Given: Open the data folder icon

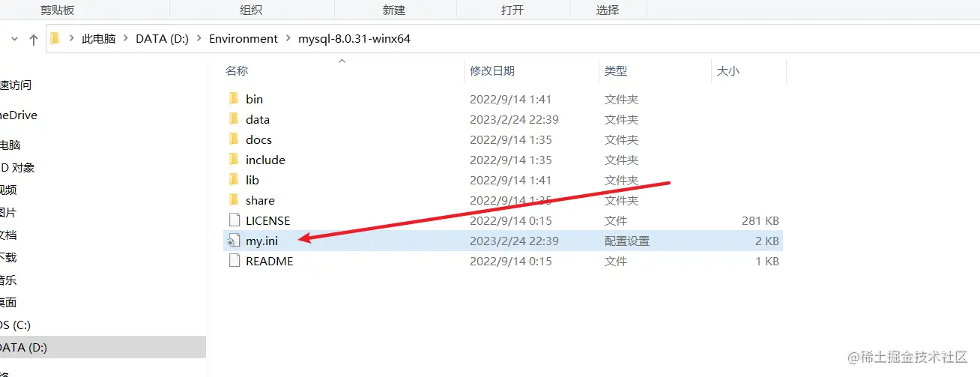Looking at the screenshot, I should (x=234, y=119).
